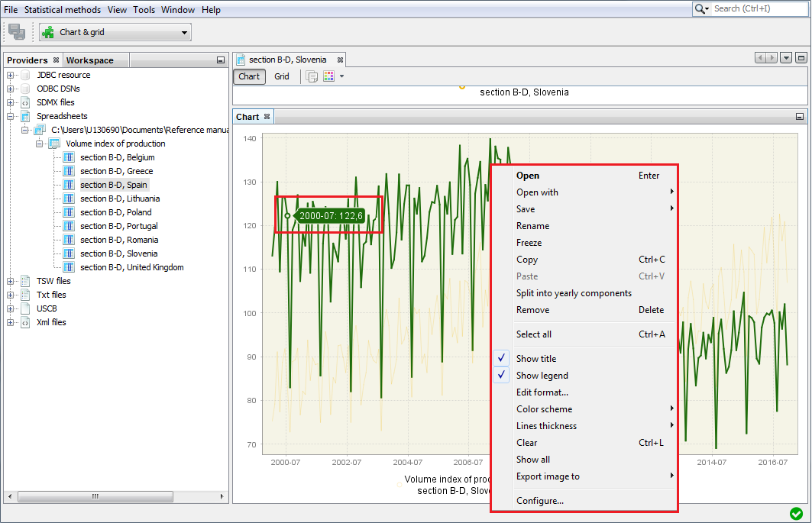Expand the TSW files node

click(11, 281)
